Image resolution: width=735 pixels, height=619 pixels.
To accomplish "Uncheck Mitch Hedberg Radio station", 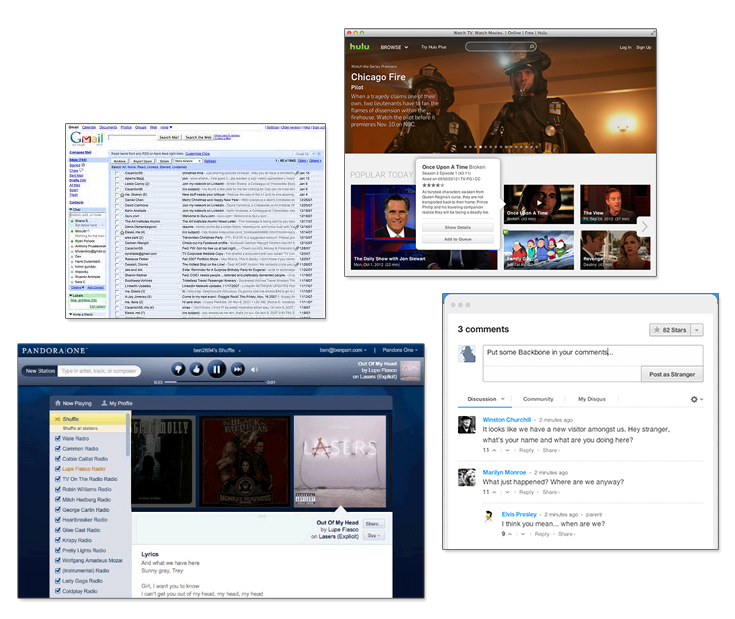I will [x=58, y=500].
